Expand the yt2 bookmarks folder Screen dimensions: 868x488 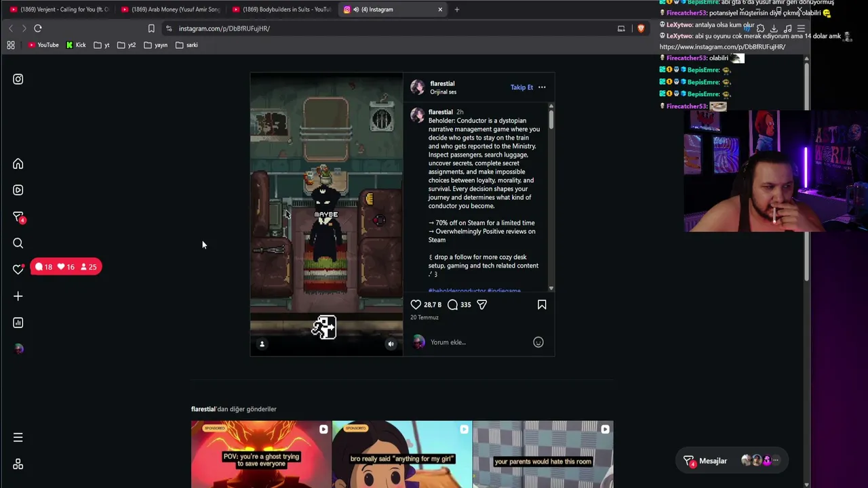[x=126, y=45]
